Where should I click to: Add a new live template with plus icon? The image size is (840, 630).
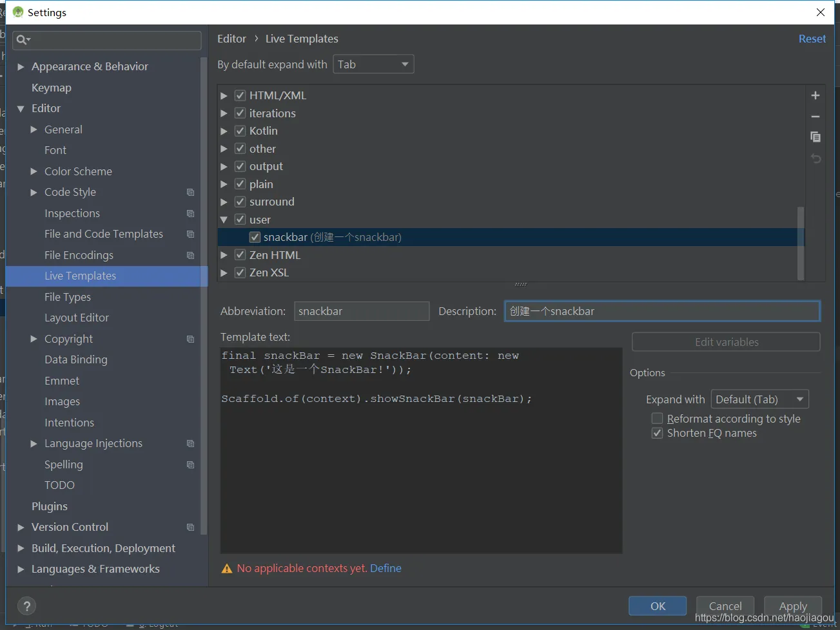[x=815, y=95]
